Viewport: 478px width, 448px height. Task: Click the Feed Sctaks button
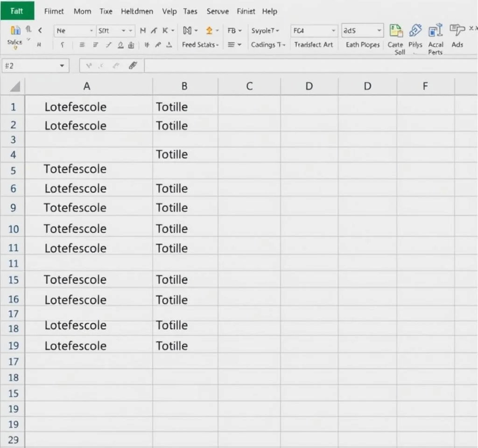200,45
